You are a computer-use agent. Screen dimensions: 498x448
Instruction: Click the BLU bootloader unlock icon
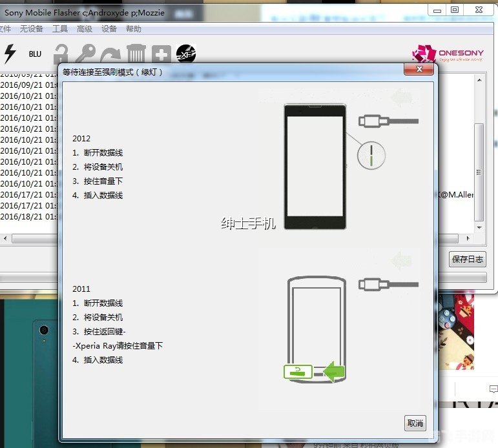[x=35, y=54]
